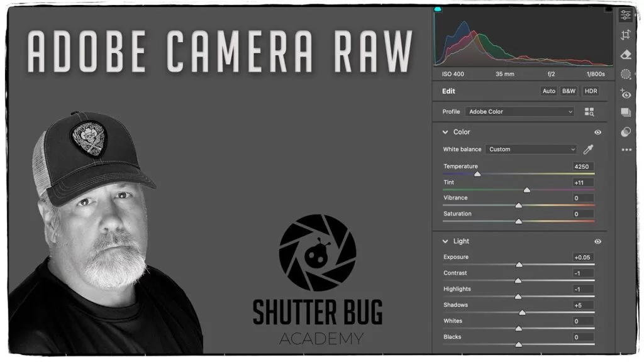Viewport: 644px width, 362px height.
Task: Select the Healing tool in the sidebar
Action: tap(626, 54)
